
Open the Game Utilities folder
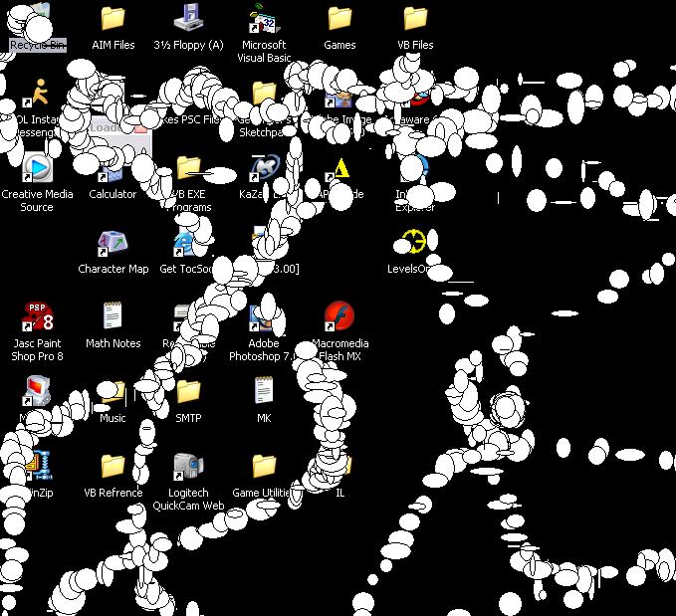264,467
